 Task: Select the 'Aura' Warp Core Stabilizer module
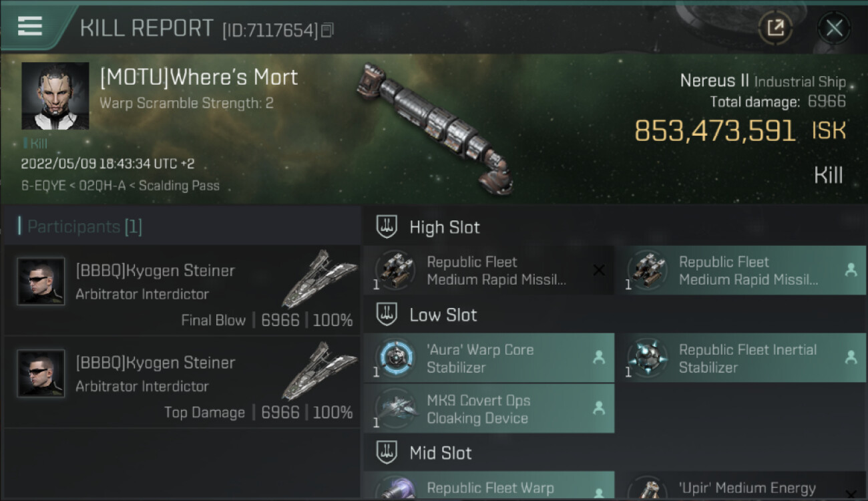[489, 358]
